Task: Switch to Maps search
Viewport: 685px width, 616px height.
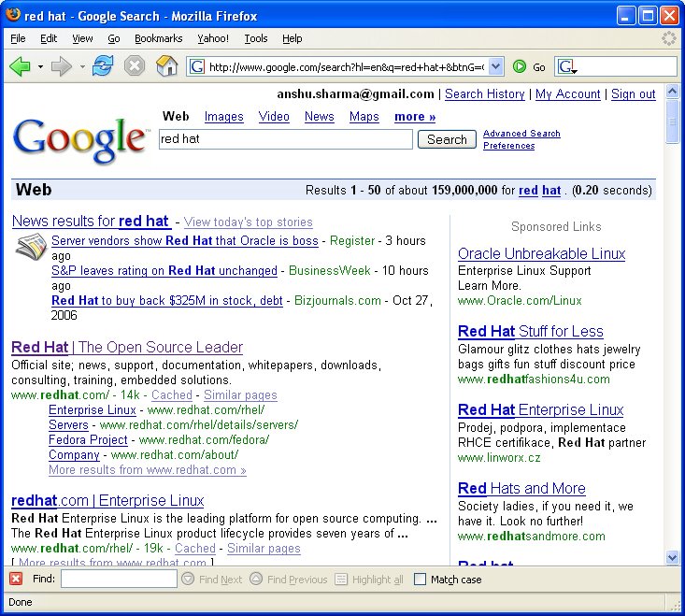Action: pyautogui.click(x=364, y=117)
